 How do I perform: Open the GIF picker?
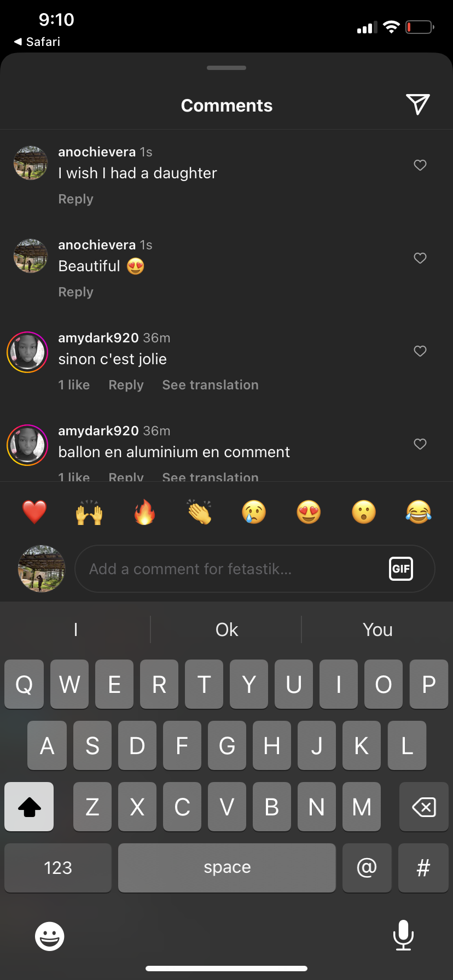tap(400, 569)
